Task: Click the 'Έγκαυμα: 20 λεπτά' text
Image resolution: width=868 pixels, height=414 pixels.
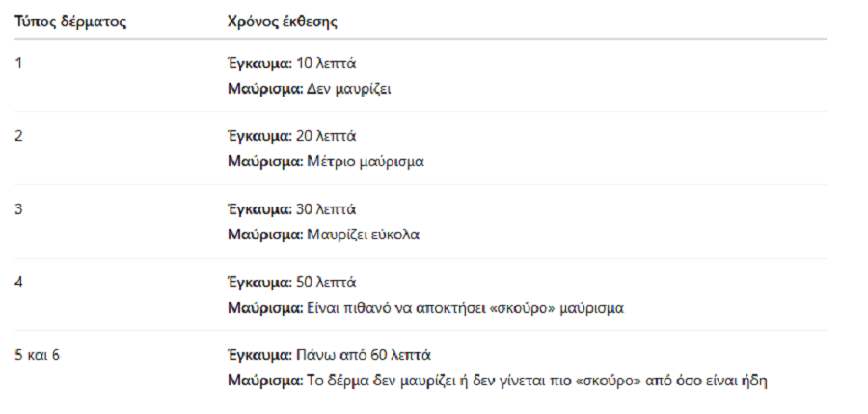Action: click(x=291, y=136)
